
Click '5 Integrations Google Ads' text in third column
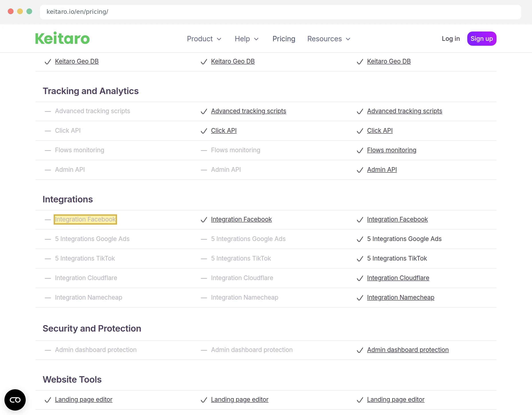coord(404,239)
